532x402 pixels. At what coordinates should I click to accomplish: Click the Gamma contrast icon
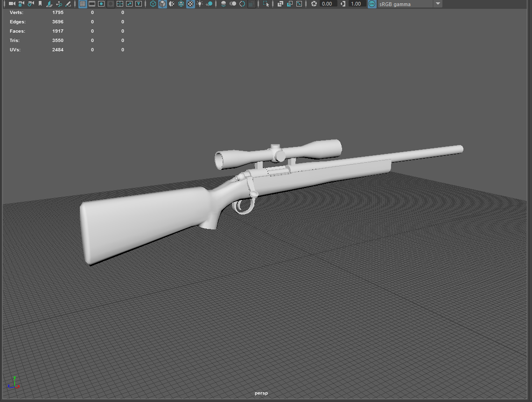(343, 4)
